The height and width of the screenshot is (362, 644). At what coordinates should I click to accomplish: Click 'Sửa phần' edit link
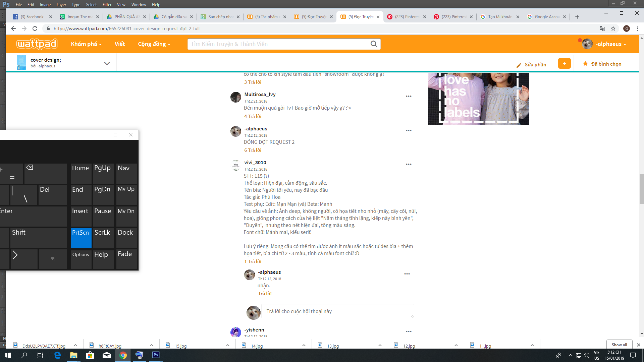point(531,65)
